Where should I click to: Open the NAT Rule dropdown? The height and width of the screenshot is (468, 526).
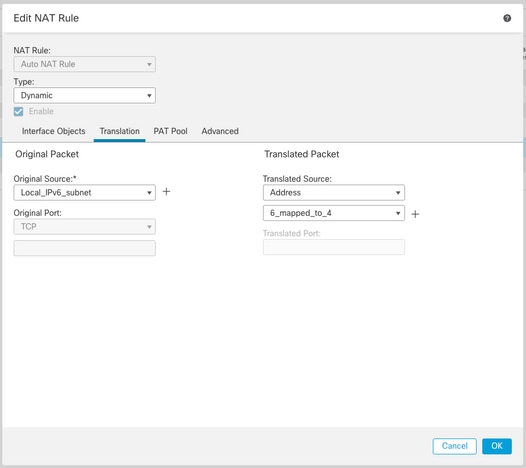[x=85, y=64]
